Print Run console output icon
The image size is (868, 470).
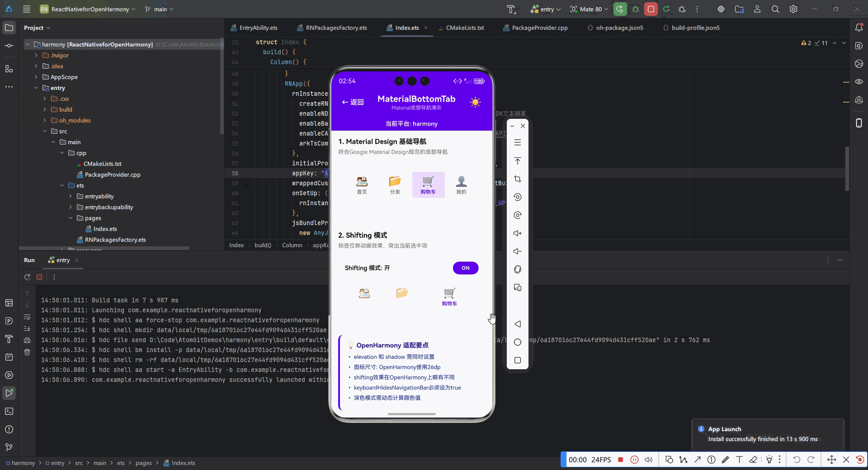pos(27,340)
